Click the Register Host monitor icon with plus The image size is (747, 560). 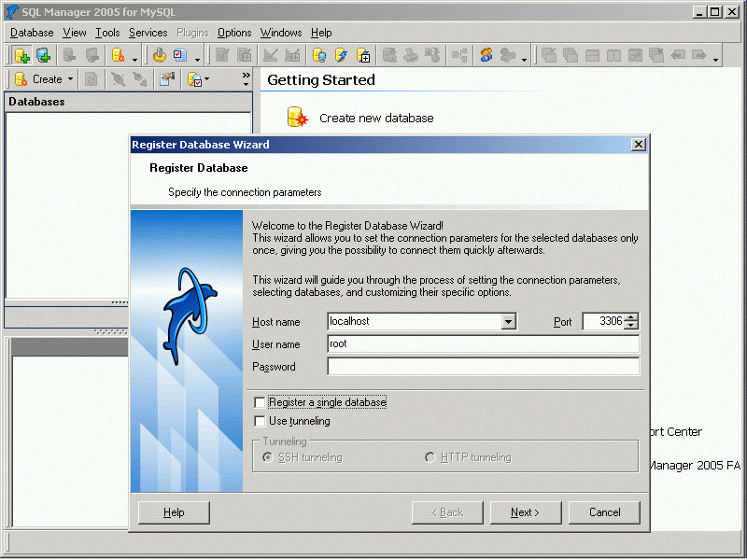click(43, 55)
